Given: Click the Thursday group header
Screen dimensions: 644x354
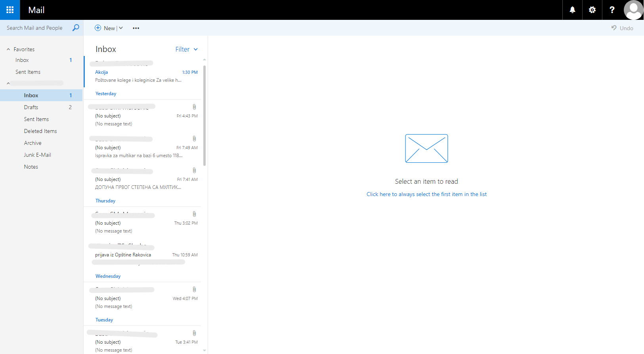Looking at the screenshot, I should pyautogui.click(x=105, y=201).
